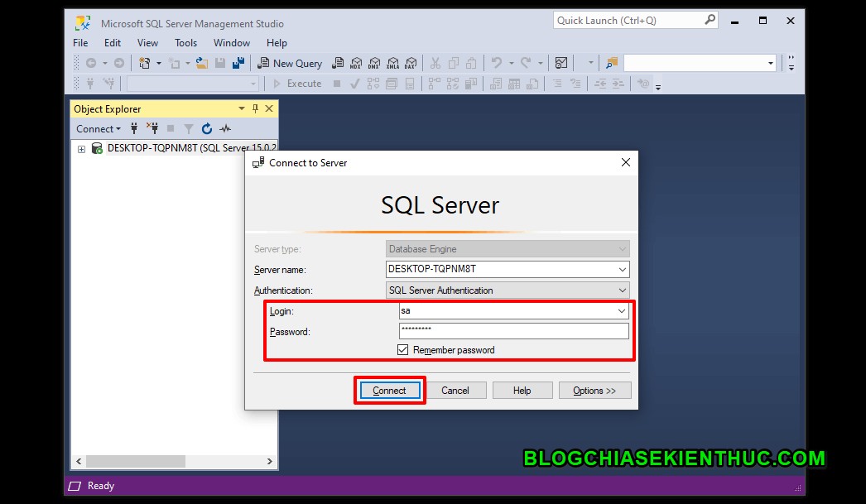Open the Tools menu
The image size is (866, 504).
pos(185,42)
